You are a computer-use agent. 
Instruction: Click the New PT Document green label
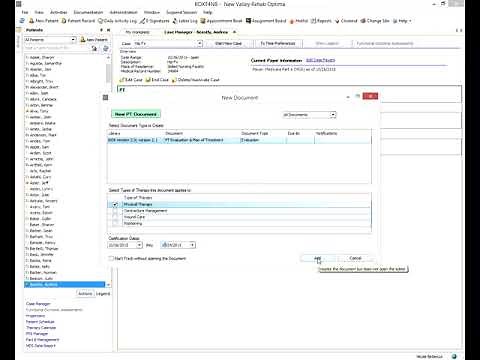point(136,114)
